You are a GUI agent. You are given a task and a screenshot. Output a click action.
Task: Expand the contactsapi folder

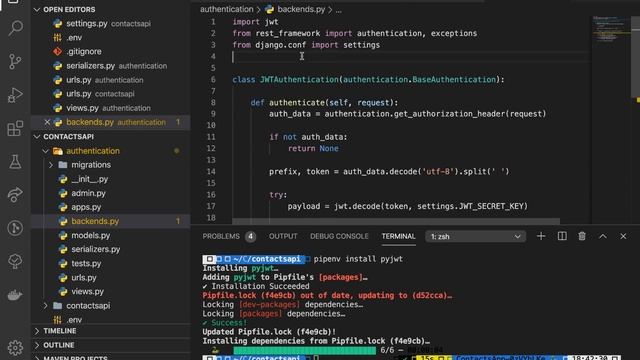(x=45, y=306)
